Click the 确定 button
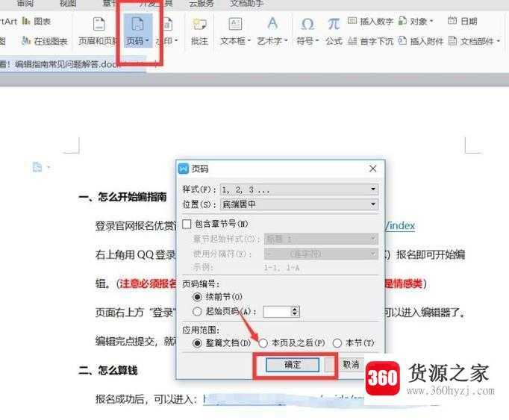 pyautogui.click(x=293, y=365)
